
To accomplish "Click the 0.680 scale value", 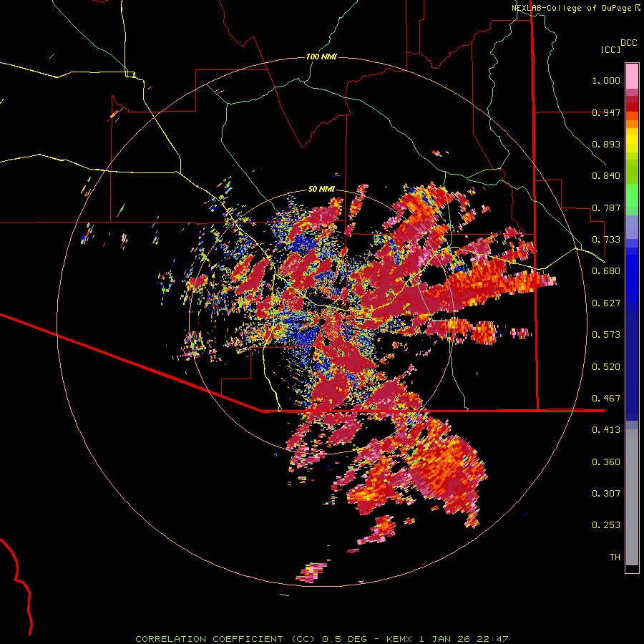I will 606,271.
